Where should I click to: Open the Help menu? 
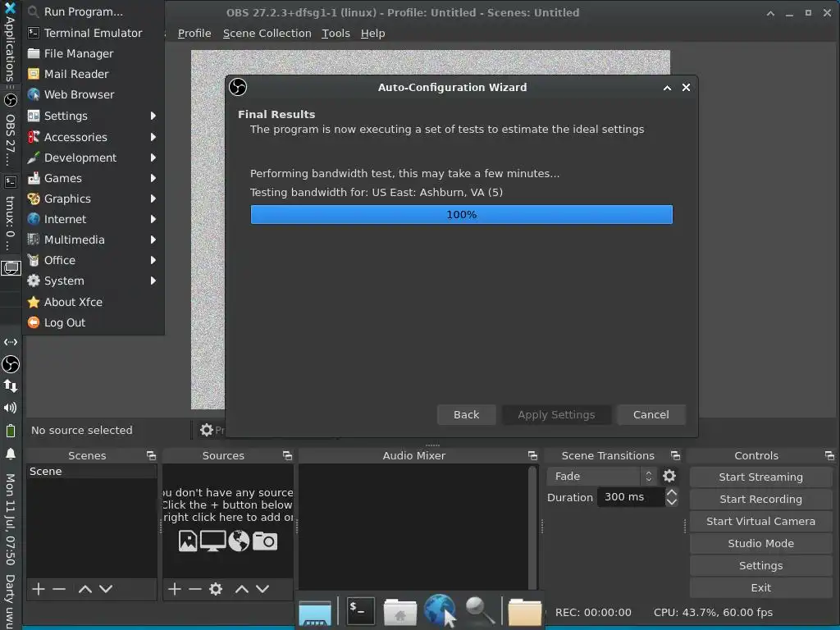373,33
